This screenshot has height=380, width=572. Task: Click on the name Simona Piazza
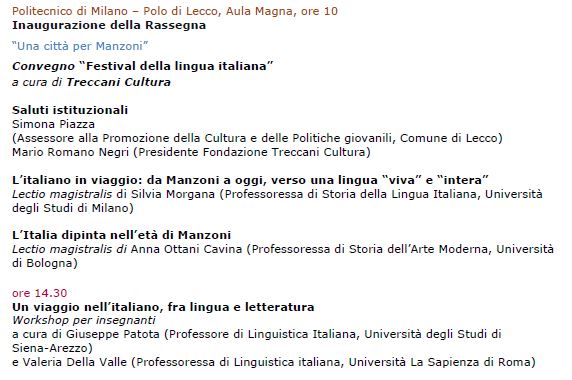click(x=54, y=124)
